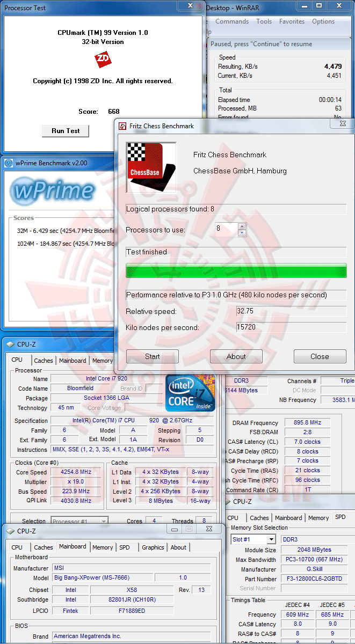Open the Processor #1 selection dropdown

click(x=103, y=521)
